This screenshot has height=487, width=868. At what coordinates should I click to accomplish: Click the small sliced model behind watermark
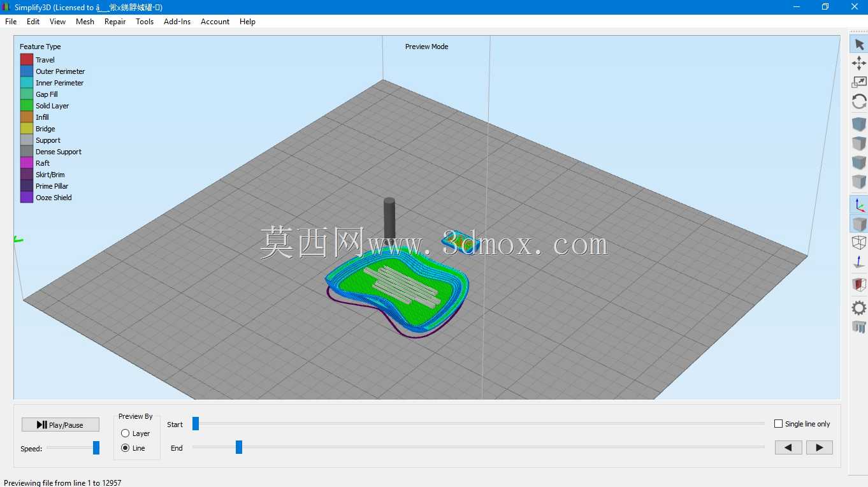tap(461, 243)
